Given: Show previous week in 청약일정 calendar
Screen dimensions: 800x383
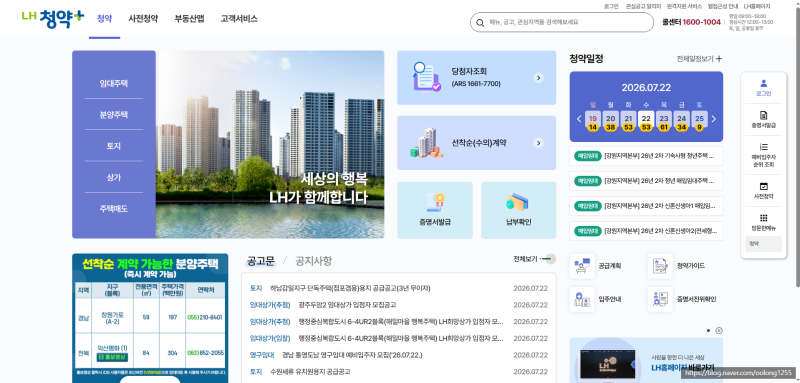Looking at the screenshot, I should coord(579,119).
